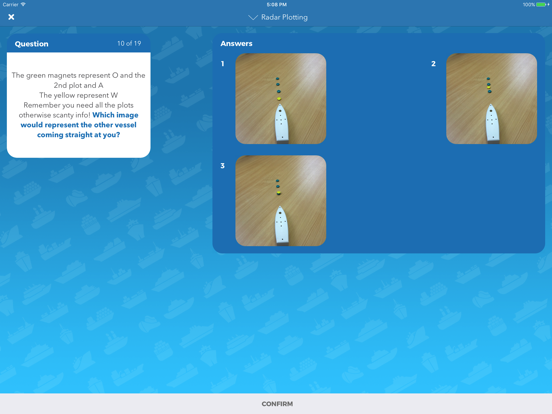Viewport: 552px width, 414px height.
Task: Click the Carrier label in status bar
Action: (x=11, y=5)
